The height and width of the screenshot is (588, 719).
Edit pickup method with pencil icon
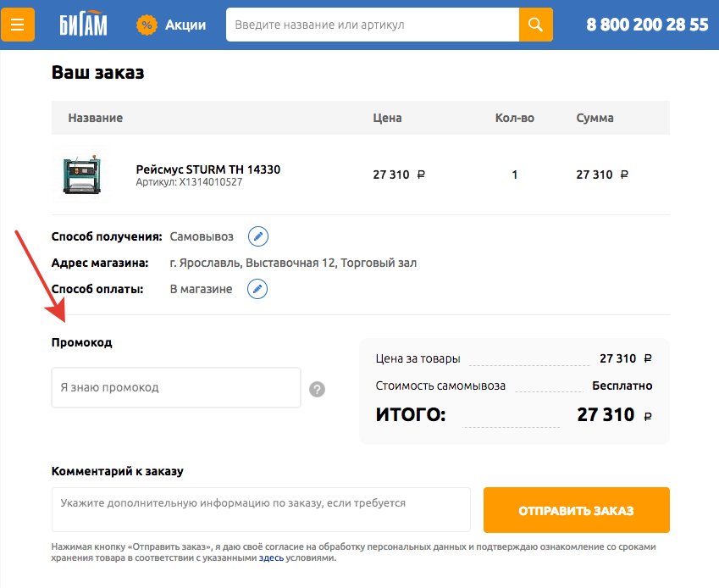click(x=257, y=236)
